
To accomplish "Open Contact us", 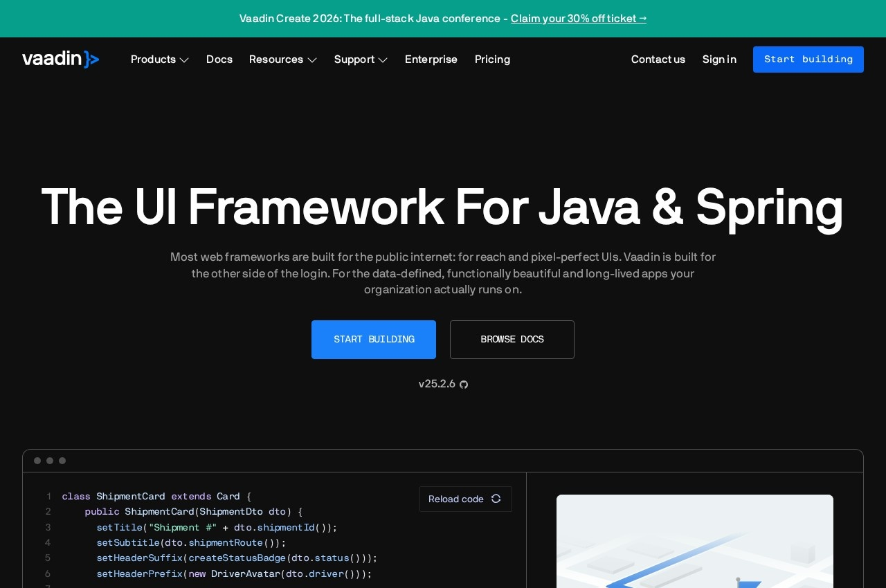I will (658, 59).
